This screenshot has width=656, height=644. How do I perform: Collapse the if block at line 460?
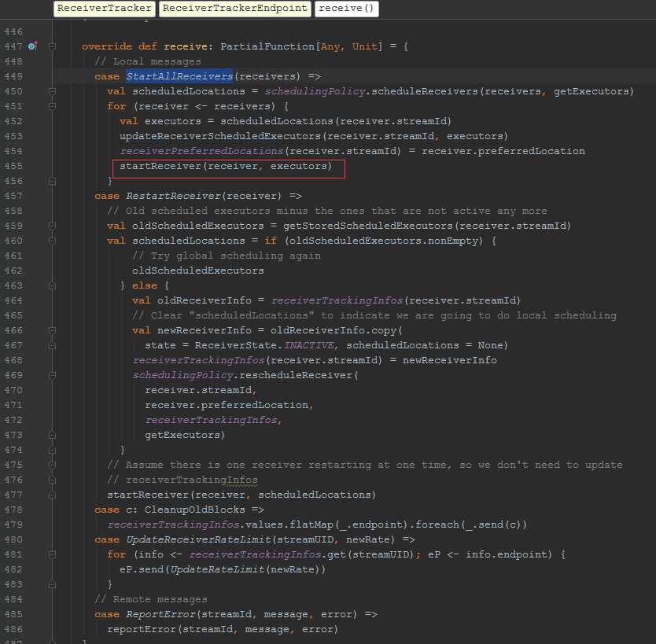point(52,241)
